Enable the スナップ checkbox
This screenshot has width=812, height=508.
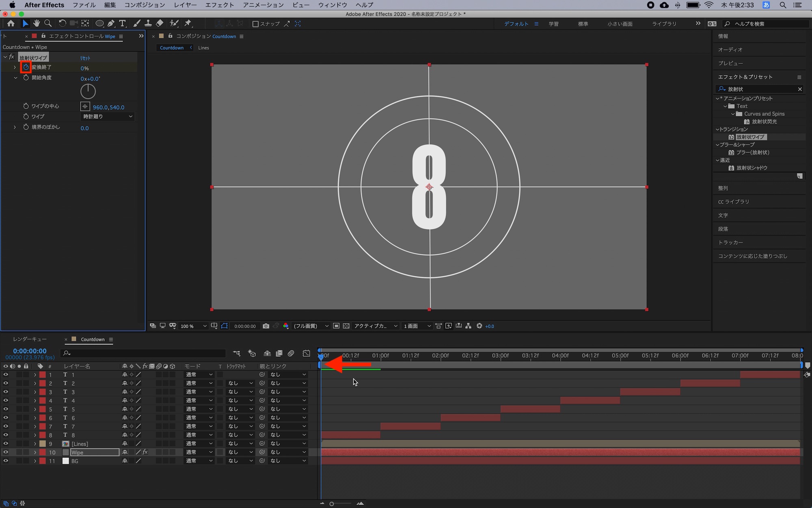tap(255, 24)
